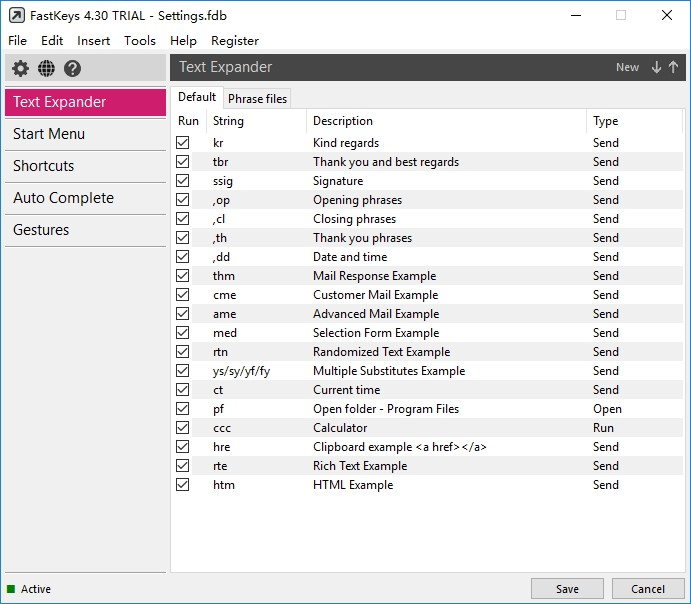Select Text Expander in sidebar
Viewport: 691px width, 604px height.
point(85,102)
